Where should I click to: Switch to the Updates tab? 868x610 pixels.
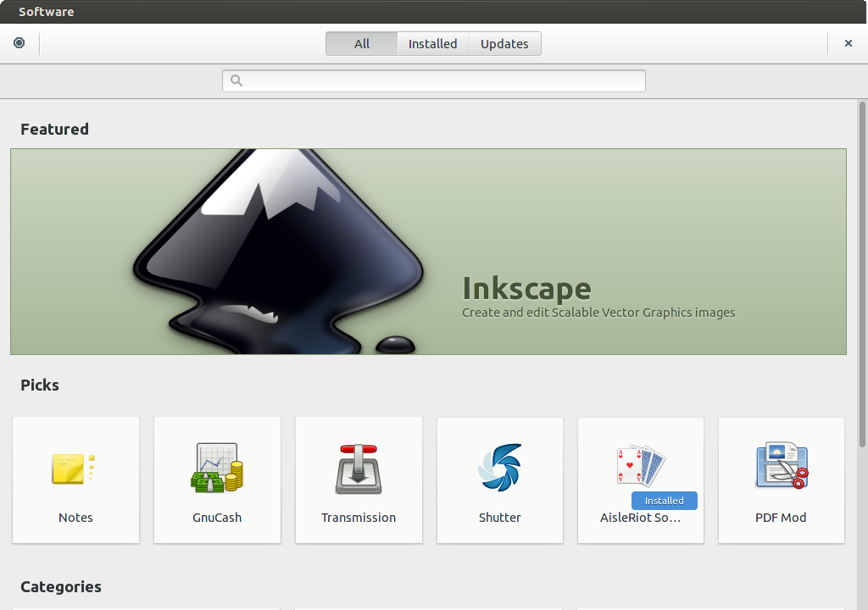(x=504, y=44)
